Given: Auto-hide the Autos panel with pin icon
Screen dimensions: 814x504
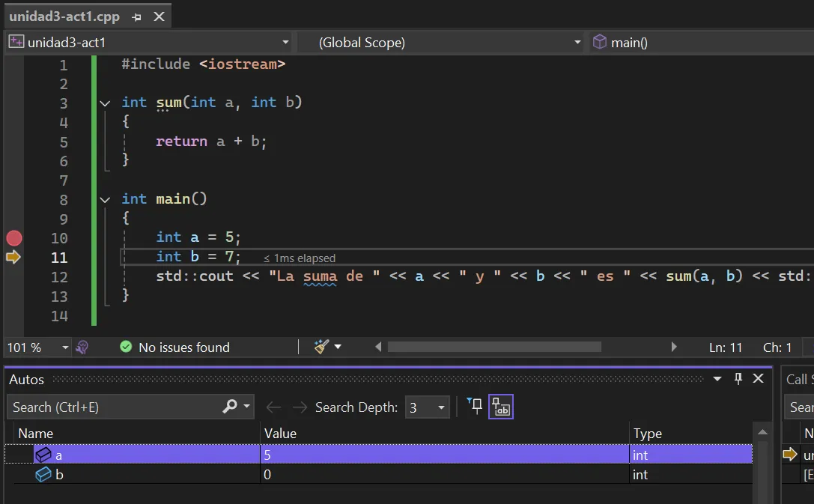Looking at the screenshot, I should [x=738, y=379].
